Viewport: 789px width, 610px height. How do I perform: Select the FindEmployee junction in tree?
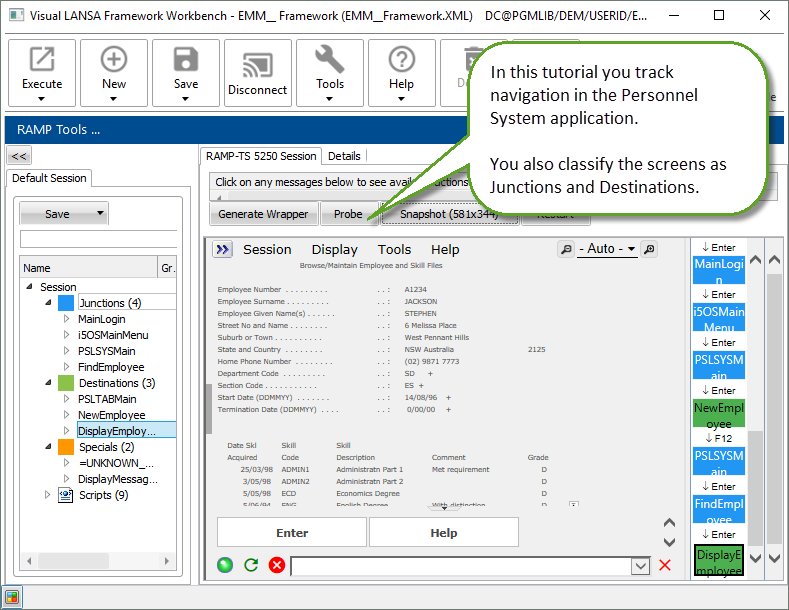pyautogui.click(x=111, y=367)
